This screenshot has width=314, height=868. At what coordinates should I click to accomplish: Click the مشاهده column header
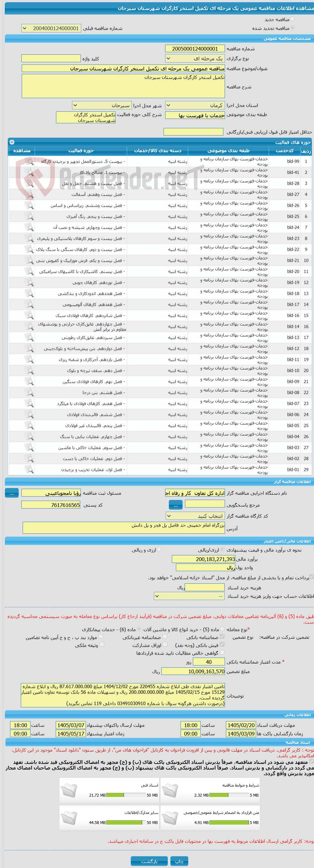tap(22, 151)
